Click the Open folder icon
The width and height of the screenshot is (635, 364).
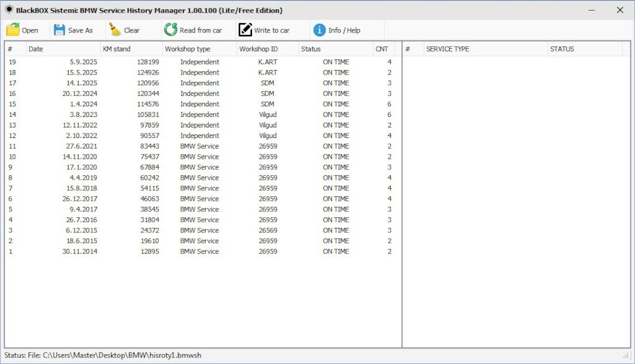(13, 30)
